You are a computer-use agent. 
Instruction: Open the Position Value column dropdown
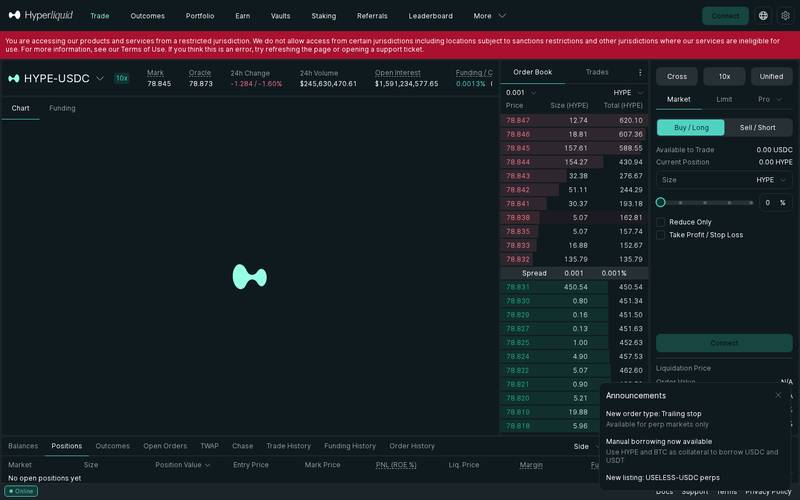pos(183,465)
